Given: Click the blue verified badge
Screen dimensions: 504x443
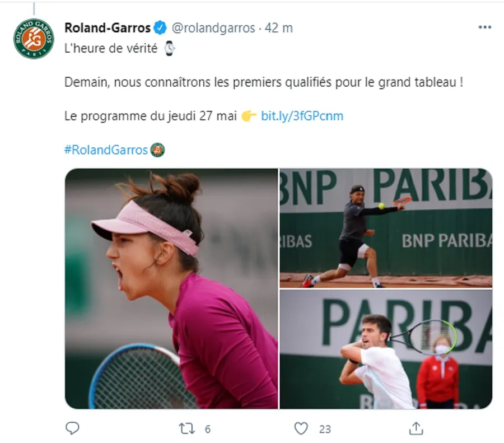Looking at the screenshot, I should tap(160, 28).
